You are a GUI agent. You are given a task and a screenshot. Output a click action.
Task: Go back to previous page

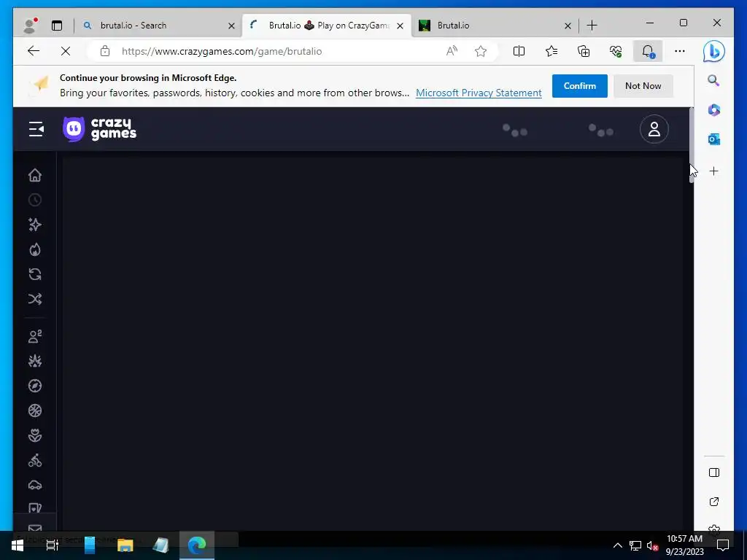point(34,51)
